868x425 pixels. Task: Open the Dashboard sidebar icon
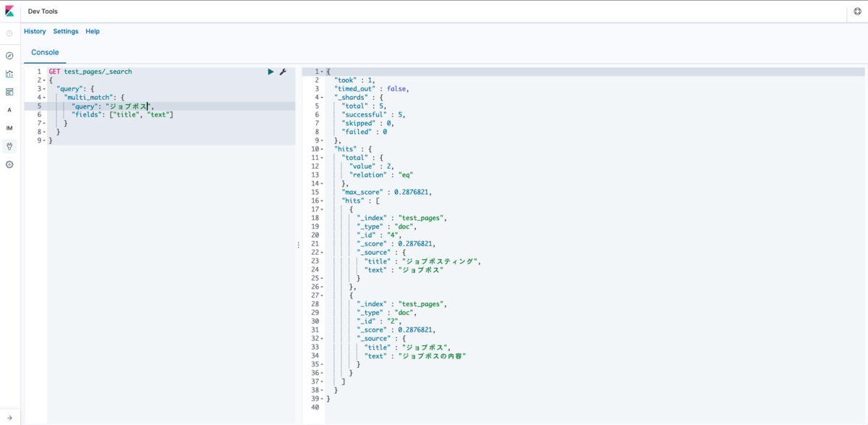9,92
